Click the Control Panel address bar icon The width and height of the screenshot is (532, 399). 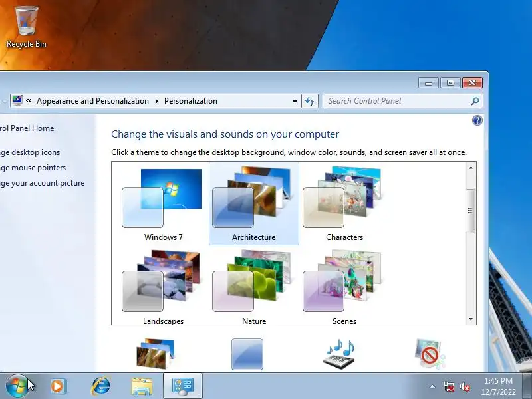(17, 100)
